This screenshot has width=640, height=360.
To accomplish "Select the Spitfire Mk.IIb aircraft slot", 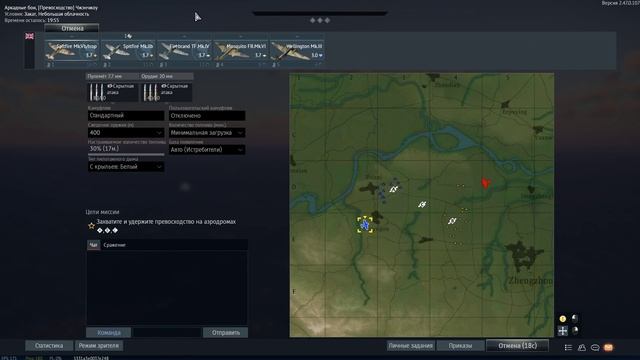I will [x=128, y=51].
